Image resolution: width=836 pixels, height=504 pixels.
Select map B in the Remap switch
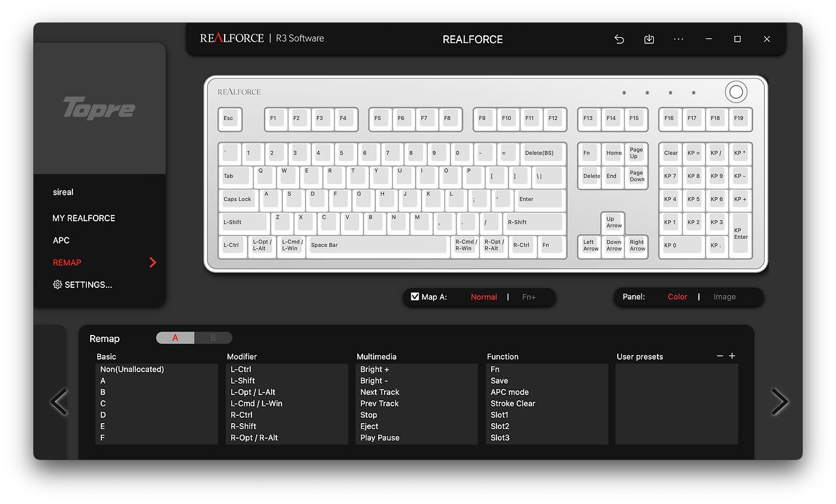[x=213, y=338]
